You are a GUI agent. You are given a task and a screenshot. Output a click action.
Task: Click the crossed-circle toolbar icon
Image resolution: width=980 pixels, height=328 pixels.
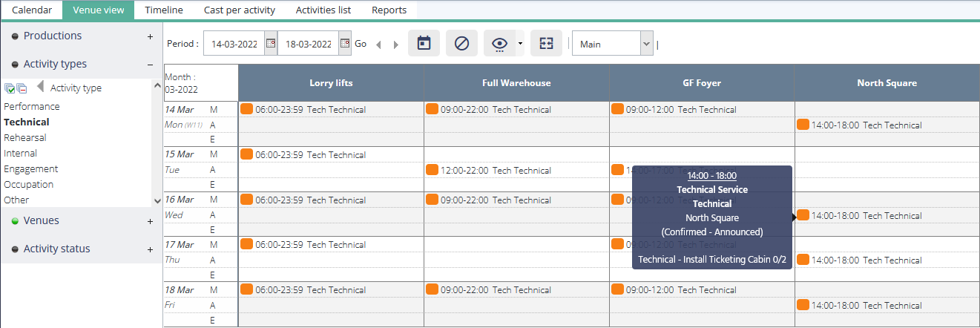[461, 44]
